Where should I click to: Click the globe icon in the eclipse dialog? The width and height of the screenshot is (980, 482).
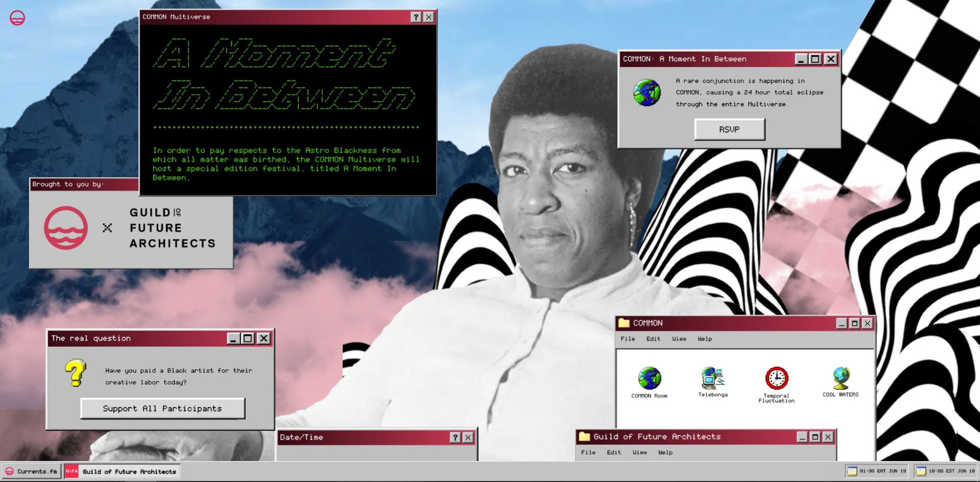coord(647,93)
